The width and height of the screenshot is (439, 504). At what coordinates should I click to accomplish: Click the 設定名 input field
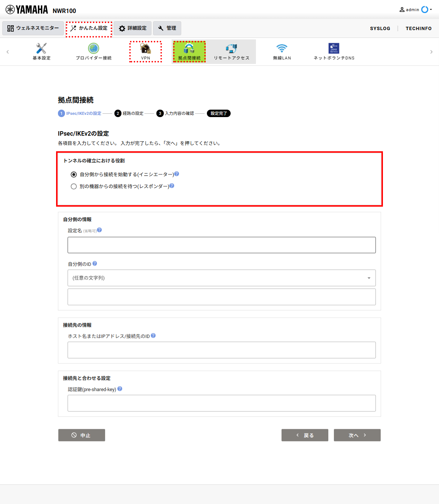point(222,245)
